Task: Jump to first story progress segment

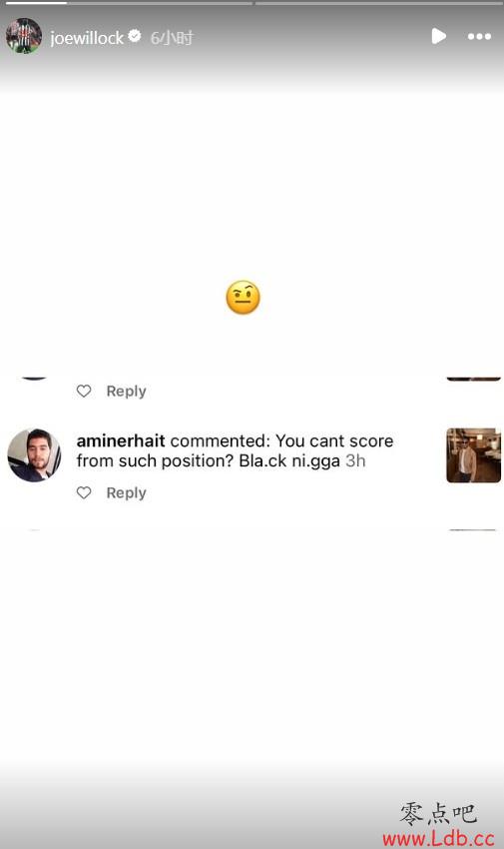Action: point(36,3)
